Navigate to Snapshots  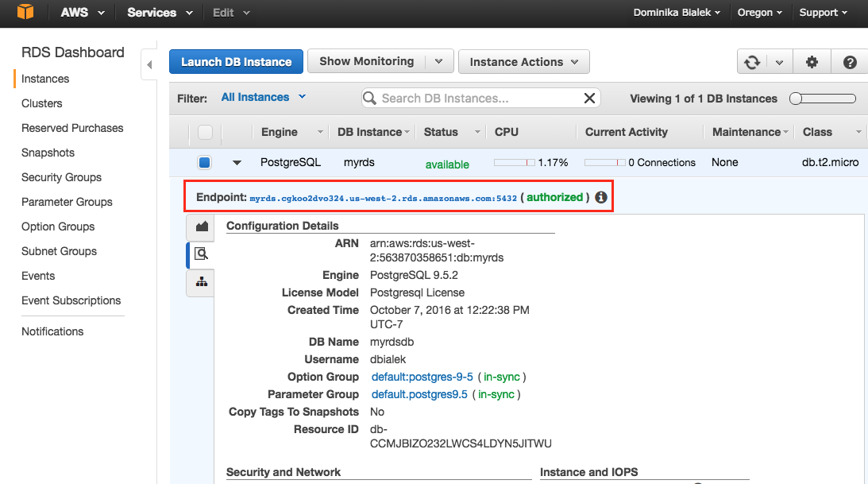coord(48,153)
